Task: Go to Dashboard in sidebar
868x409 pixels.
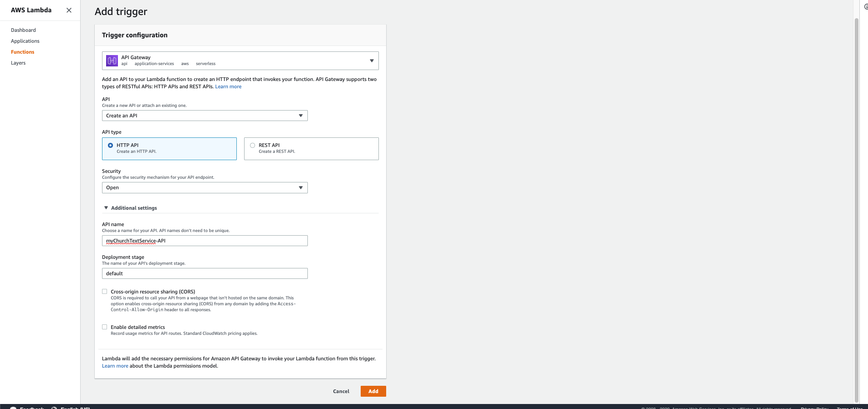Action: click(x=23, y=30)
